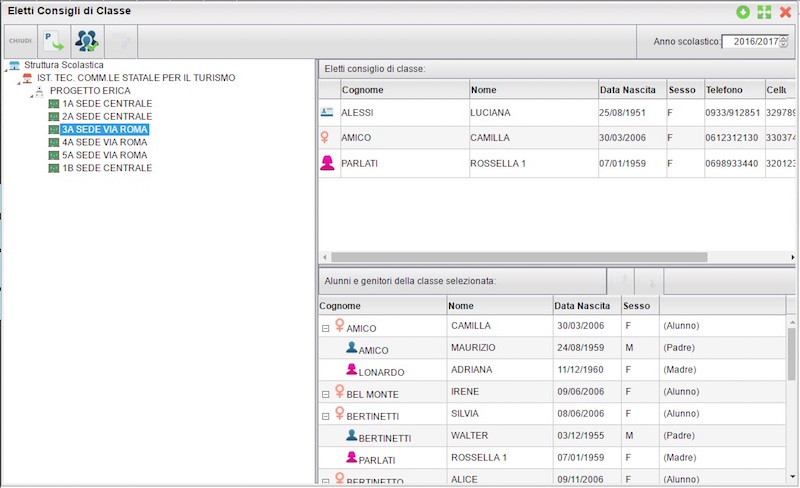
Task: Click the phone number 0612312130
Action: pyautogui.click(x=732, y=137)
